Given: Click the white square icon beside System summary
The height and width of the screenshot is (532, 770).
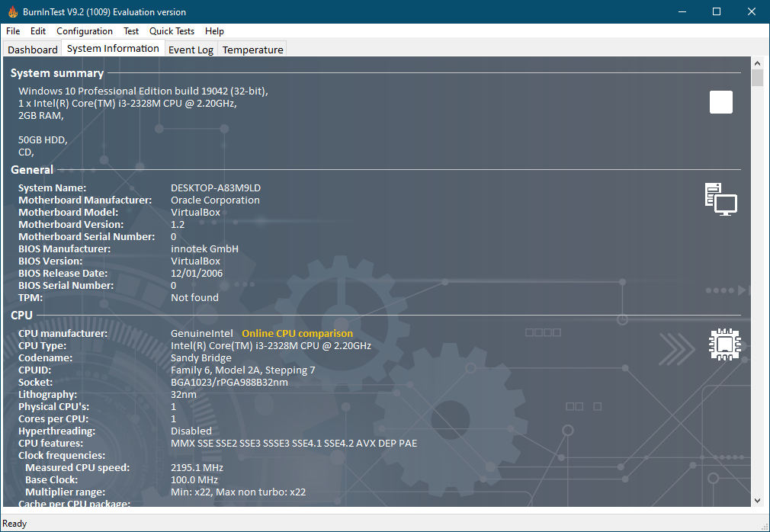Looking at the screenshot, I should click(720, 102).
